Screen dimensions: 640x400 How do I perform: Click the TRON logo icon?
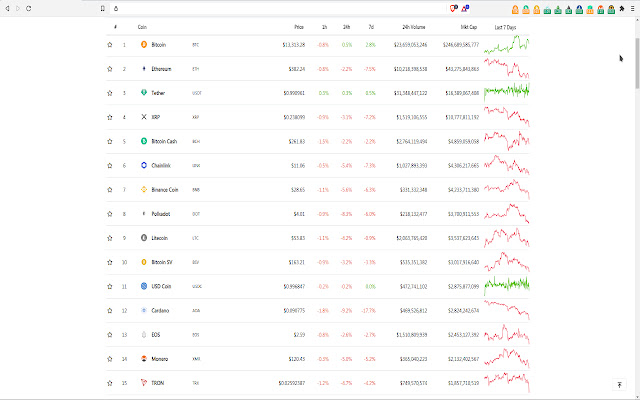coord(144,383)
